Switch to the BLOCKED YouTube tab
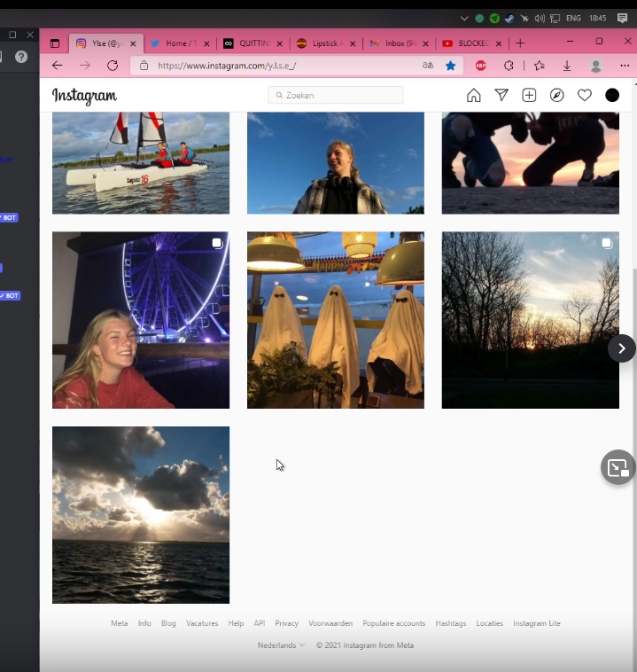This screenshot has width=637, height=672. click(467, 43)
